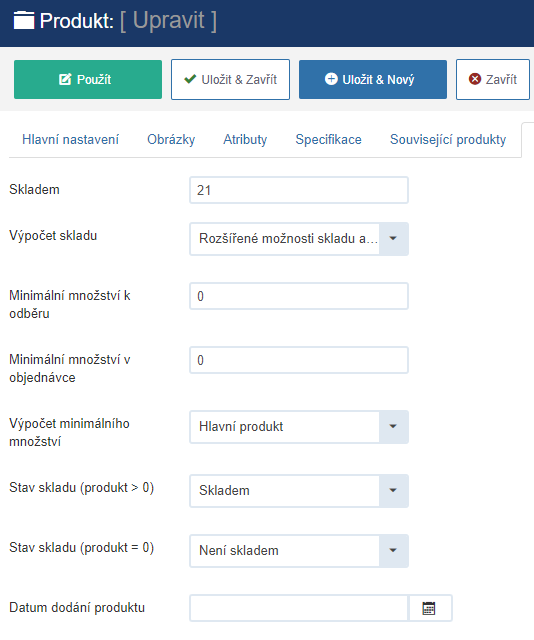Open Stav skladu (produkt = 0) dropdown

click(299, 551)
